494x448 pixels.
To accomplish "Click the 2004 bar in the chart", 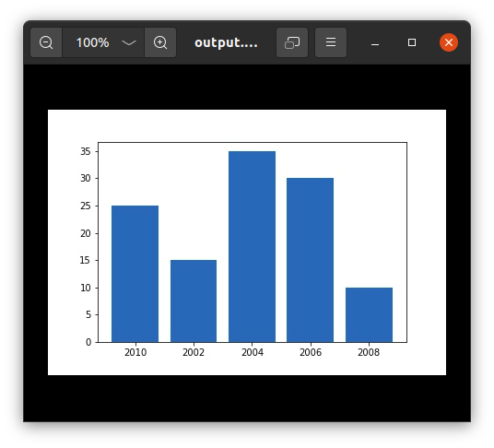I will (252, 247).
